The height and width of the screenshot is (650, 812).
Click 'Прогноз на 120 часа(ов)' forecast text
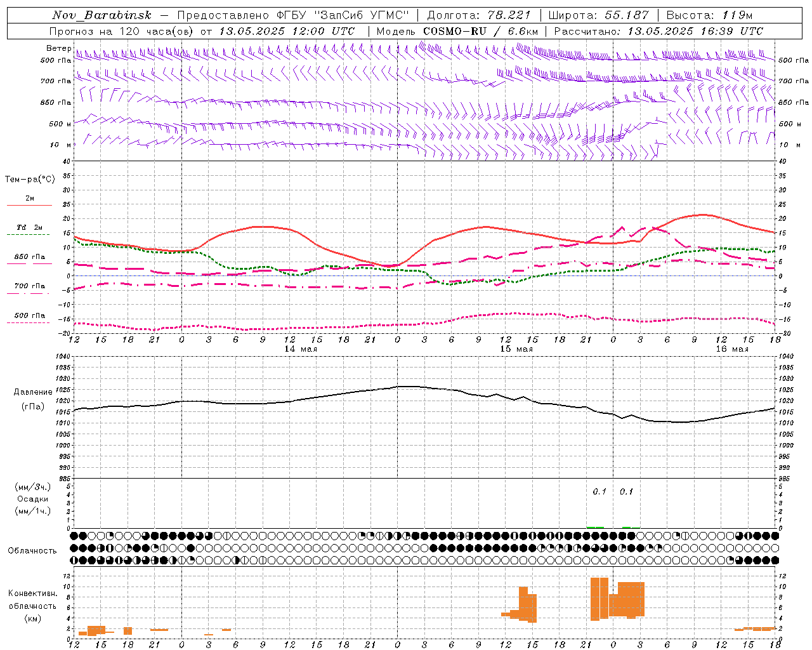coord(121,31)
